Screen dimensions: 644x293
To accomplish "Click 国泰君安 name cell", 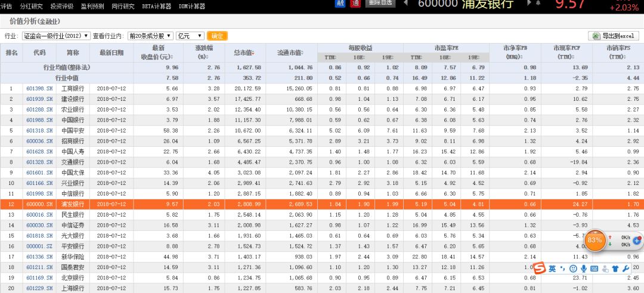I will 73,267.
